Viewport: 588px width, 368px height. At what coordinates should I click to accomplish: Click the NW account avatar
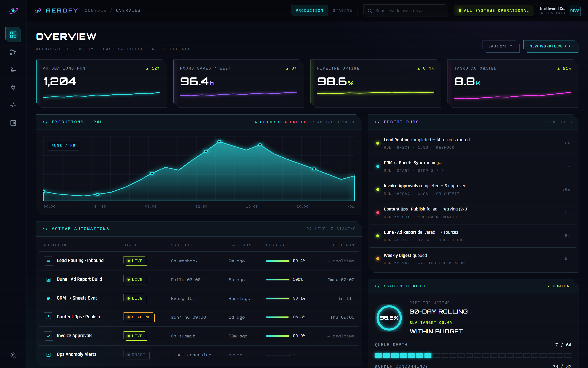coord(574,10)
